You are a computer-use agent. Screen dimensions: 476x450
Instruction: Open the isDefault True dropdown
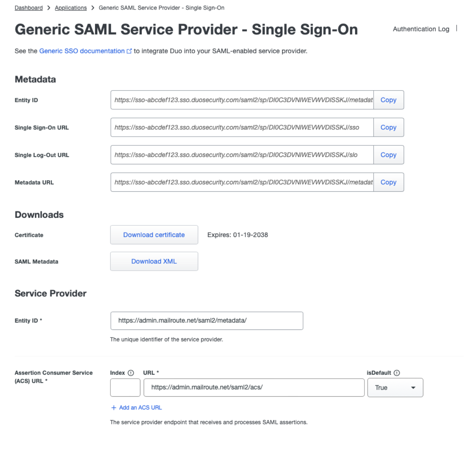point(395,388)
